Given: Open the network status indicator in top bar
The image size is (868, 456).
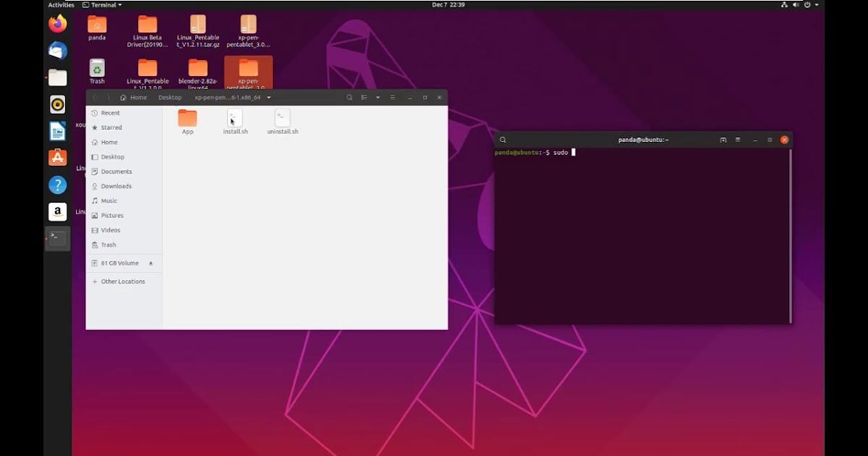Looking at the screenshot, I should (784, 4).
